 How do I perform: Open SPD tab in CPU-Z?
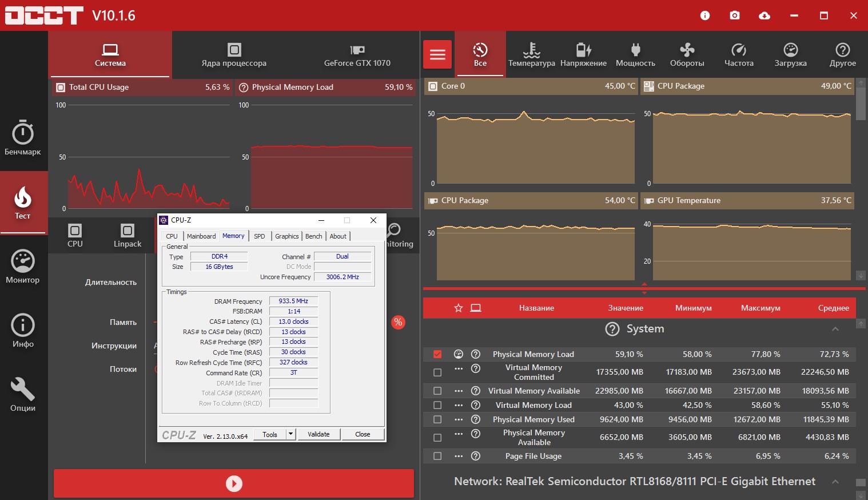point(260,236)
